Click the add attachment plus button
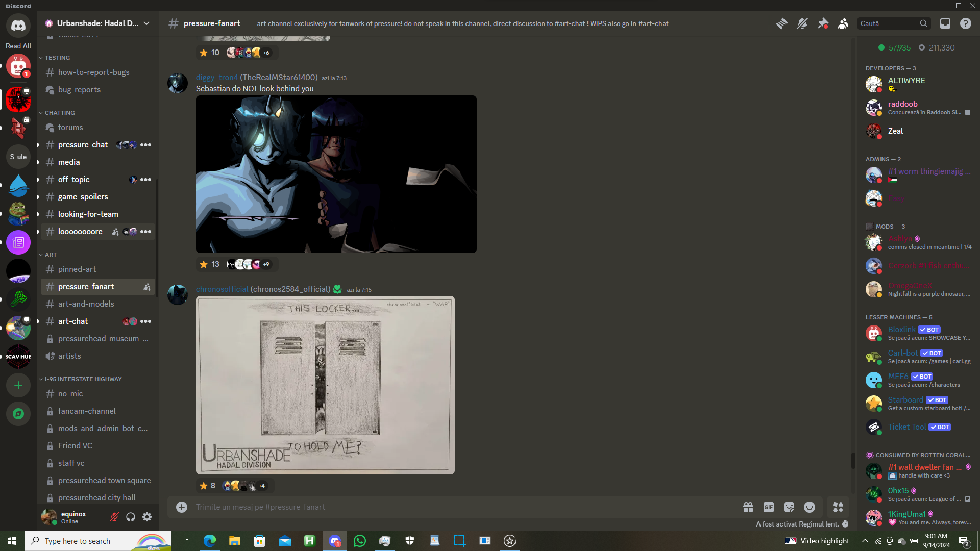The image size is (980, 551). click(x=182, y=507)
